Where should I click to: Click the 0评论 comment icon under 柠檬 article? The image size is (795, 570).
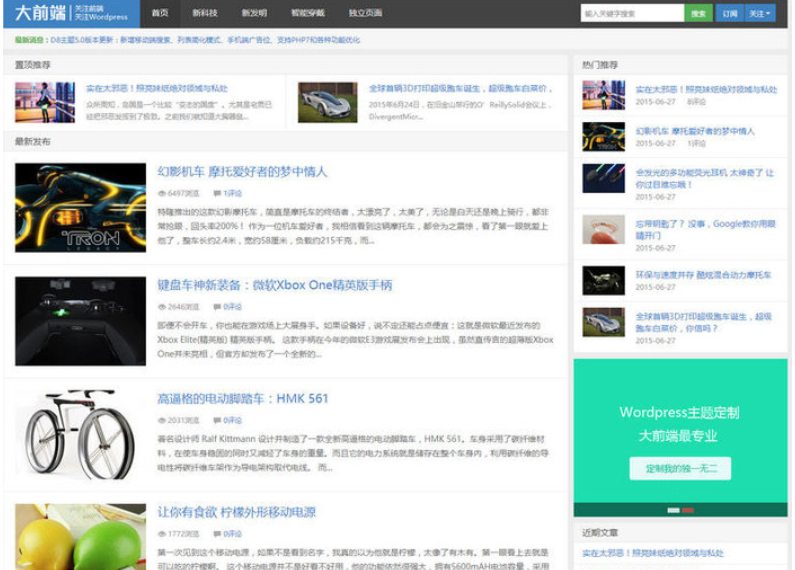click(217, 534)
